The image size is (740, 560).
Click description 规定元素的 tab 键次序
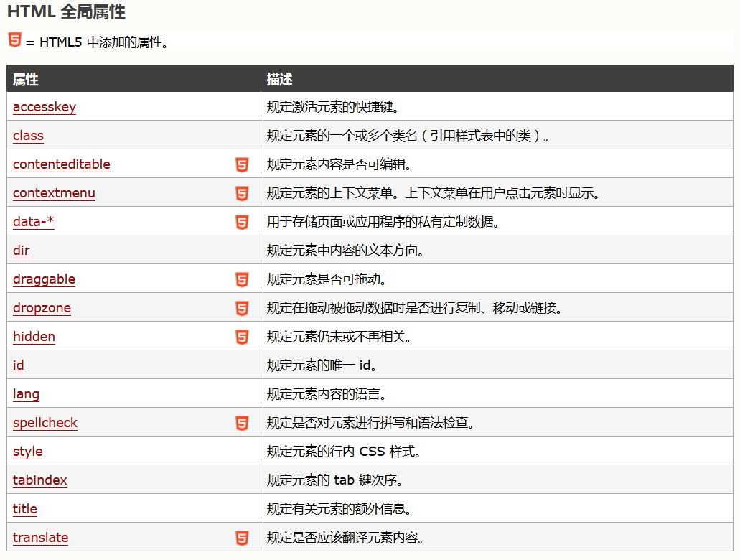tap(335, 480)
